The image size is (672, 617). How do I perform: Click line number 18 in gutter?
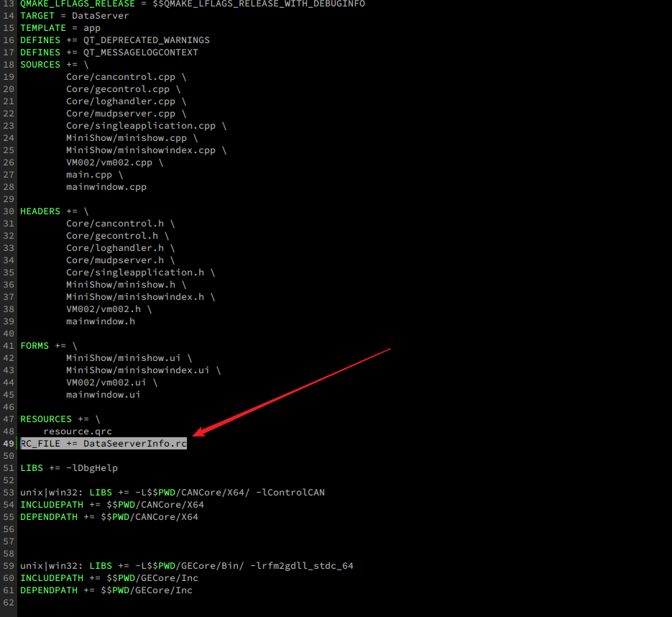point(9,65)
